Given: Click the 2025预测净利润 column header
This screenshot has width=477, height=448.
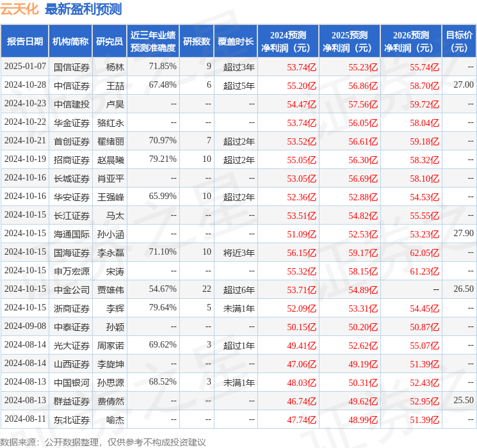Looking at the screenshot, I should pyautogui.click(x=350, y=42).
